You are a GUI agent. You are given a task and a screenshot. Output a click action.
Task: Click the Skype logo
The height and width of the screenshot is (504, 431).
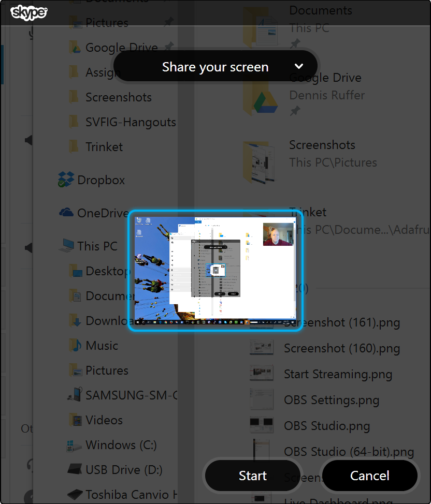28,13
